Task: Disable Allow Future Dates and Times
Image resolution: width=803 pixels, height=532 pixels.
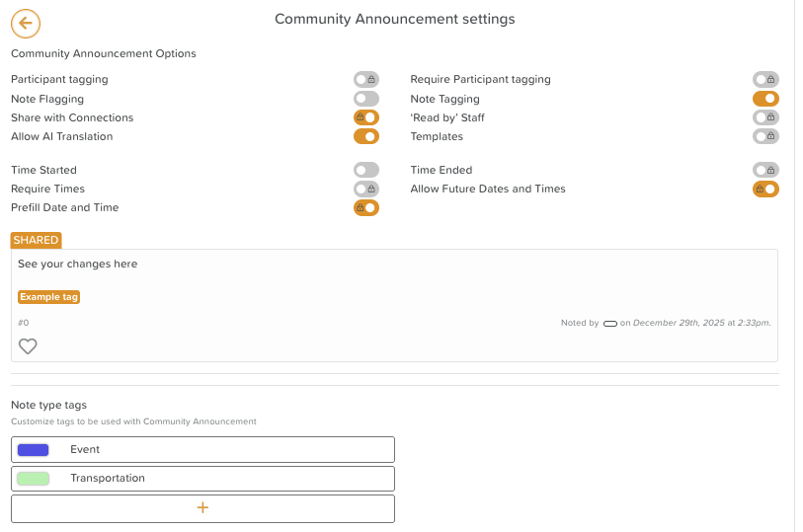Action: (x=765, y=189)
